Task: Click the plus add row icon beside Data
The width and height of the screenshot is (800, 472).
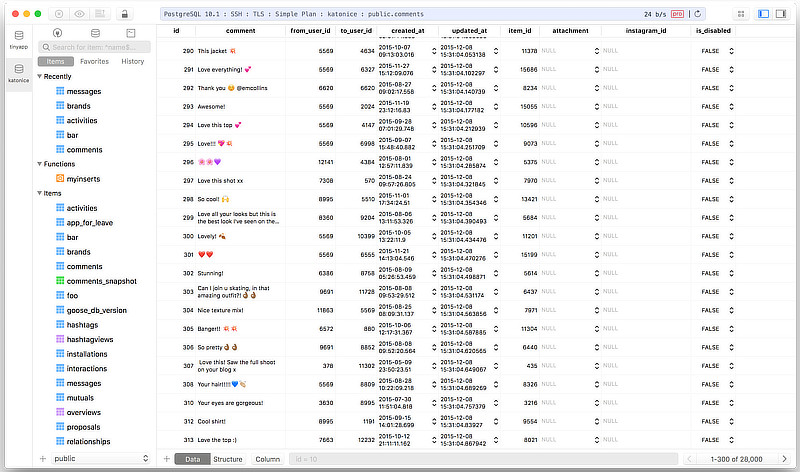Action: tap(166, 459)
